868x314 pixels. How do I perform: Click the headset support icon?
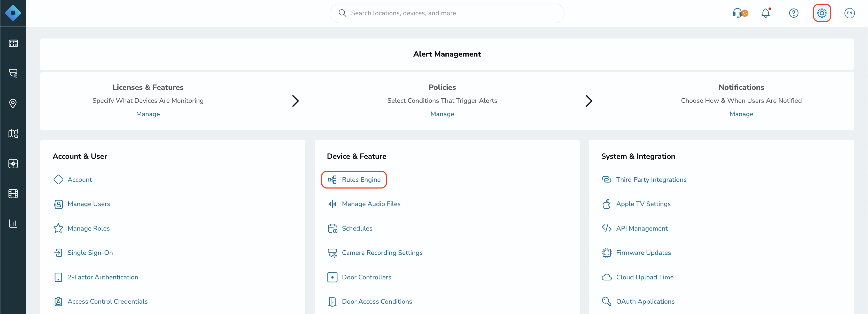pos(740,13)
